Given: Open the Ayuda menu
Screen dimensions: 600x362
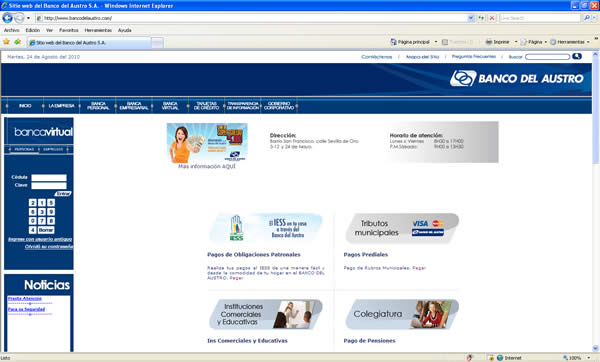Looking at the screenshot, I should [x=124, y=30].
